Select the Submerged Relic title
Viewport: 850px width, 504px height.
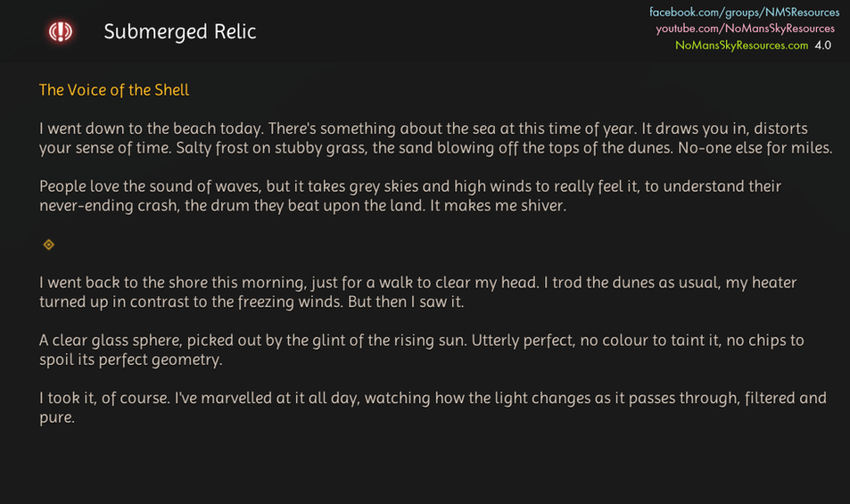pyautogui.click(x=180, y=32)
